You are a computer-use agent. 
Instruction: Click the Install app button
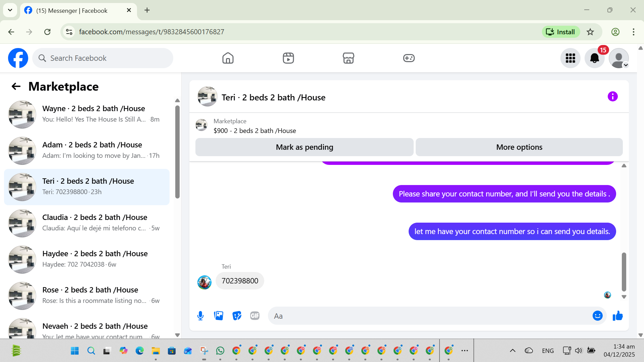click(x=560, y=32)
